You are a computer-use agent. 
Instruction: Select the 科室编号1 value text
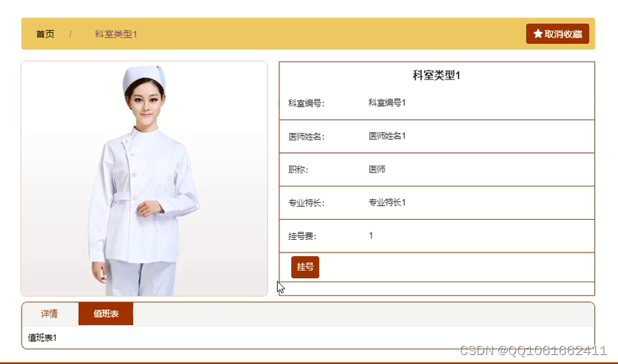pos(387,103)
